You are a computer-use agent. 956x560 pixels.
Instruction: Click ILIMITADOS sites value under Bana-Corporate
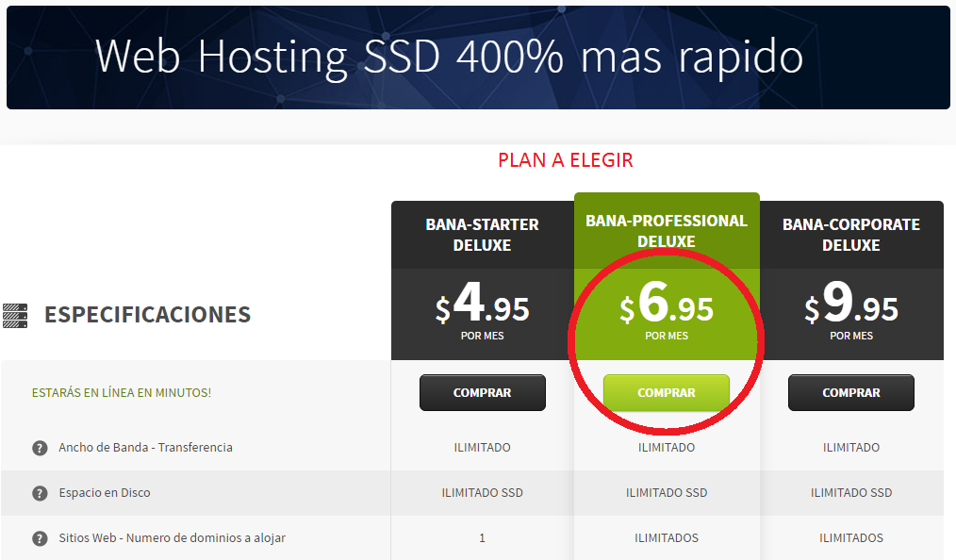tap(851, 538)
